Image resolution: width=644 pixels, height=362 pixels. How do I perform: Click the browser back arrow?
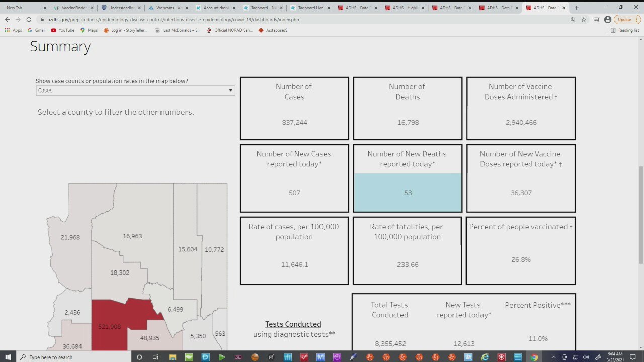tap(7, 19)
